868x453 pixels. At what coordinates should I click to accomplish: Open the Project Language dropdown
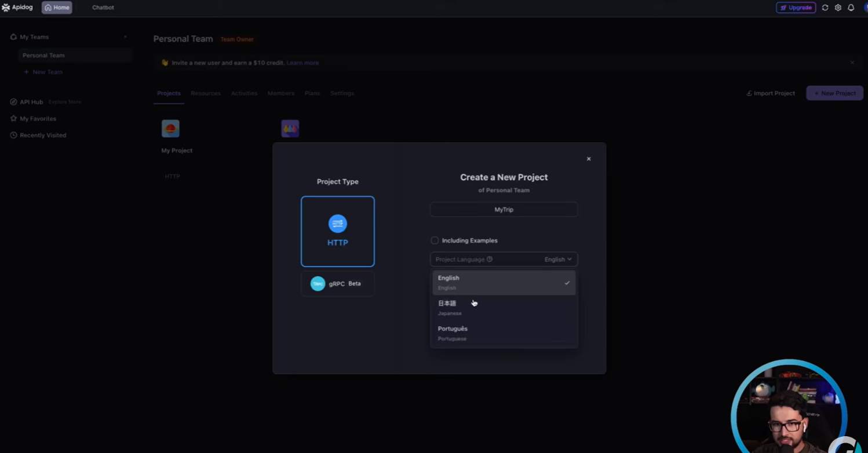click(503, 260)
